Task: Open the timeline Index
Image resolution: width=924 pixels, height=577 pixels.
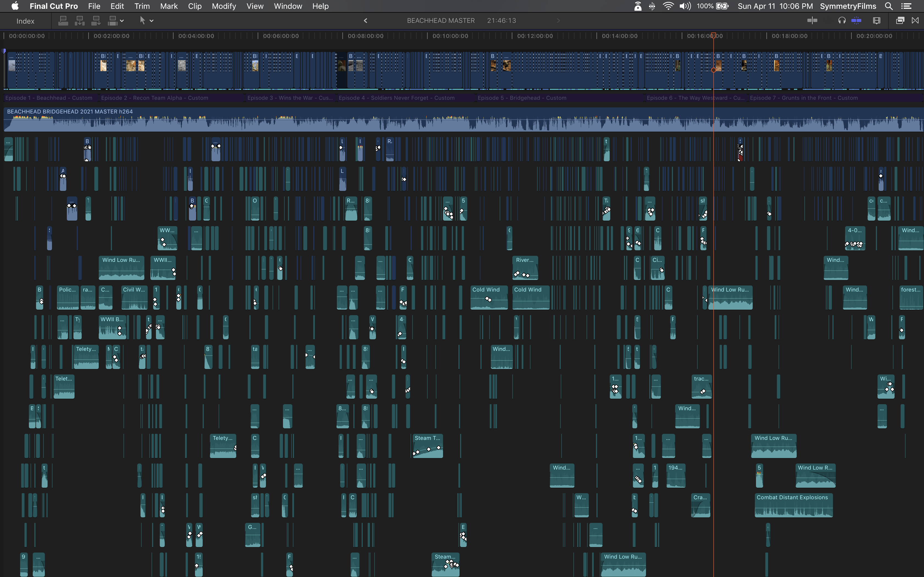Action: point(25,21)
